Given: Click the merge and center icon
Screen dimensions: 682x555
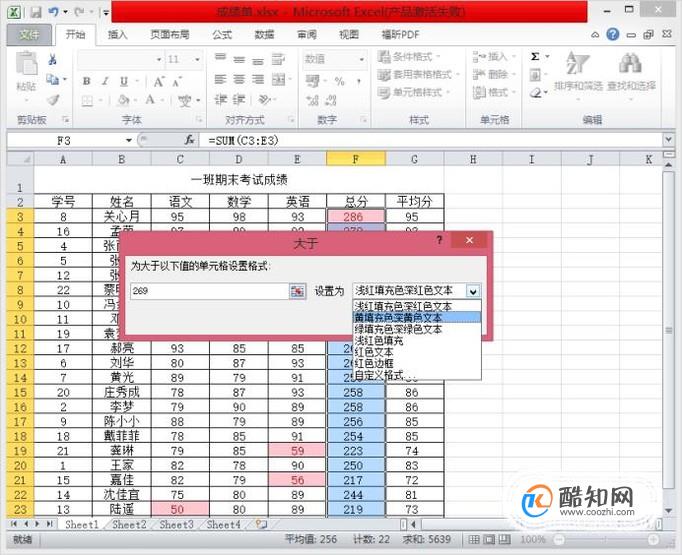Looking at the screenshot, I should (278, 79).
